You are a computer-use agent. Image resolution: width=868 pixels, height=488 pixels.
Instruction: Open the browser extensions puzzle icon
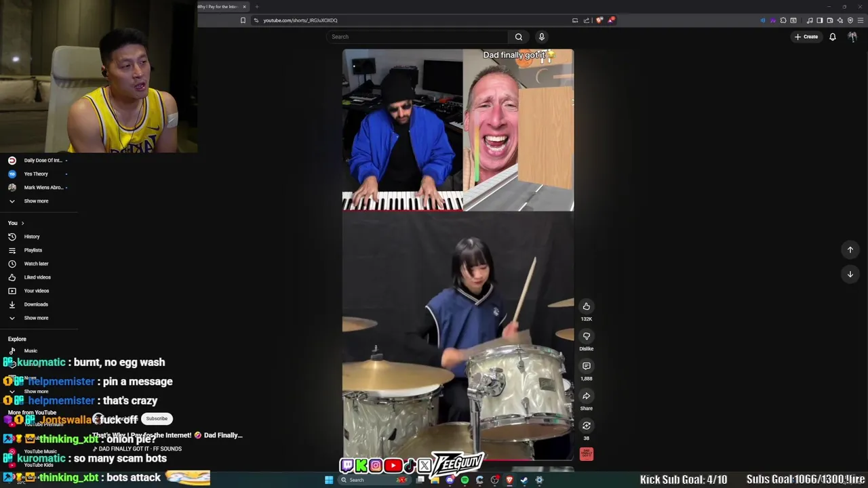click(783, 20)
